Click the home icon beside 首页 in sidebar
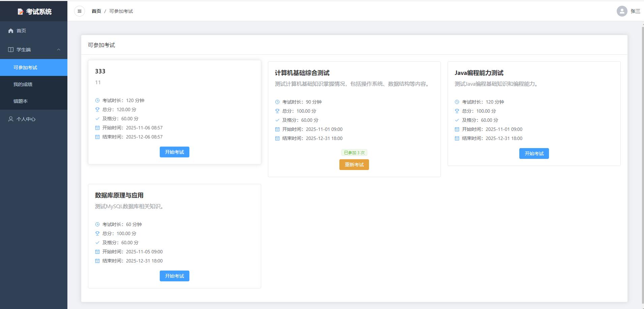 click(11, 31)
